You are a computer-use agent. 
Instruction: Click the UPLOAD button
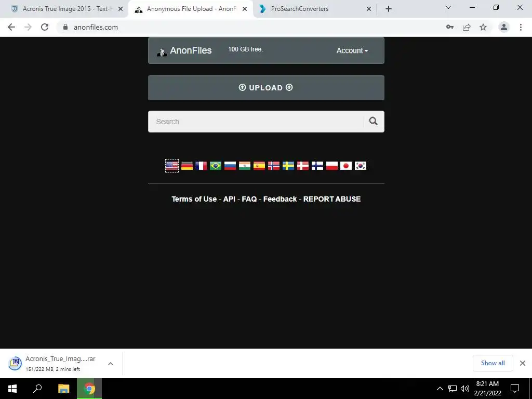coord(266,88)
